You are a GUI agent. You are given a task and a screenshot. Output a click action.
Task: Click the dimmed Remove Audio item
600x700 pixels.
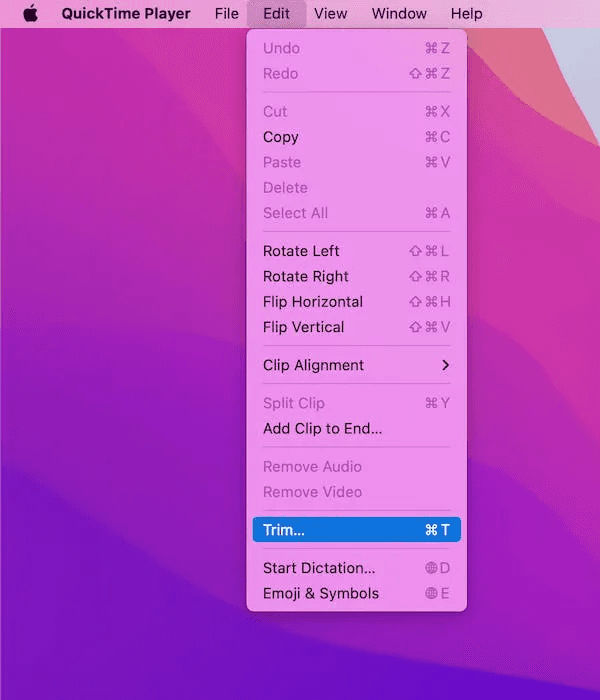[x=356, y=467]
